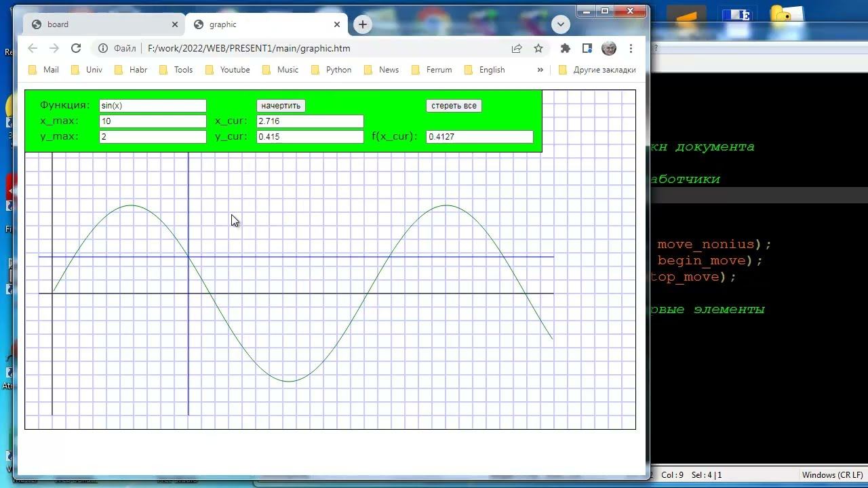Expand hidden bookmarks chevron
868x488 pixels.
point(540,70)
